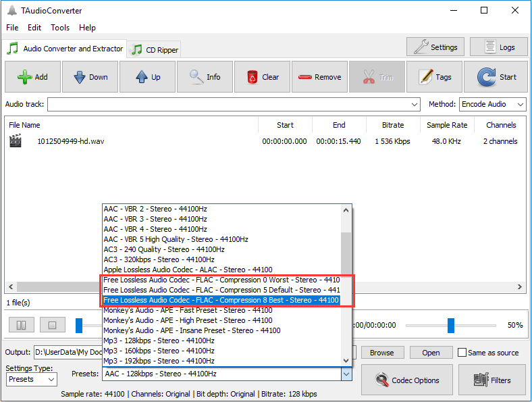The width and height of the screenshot is (532, 402).
Task: Select AC3 - 240 Quality preset
Action: (x=221, y=249)
